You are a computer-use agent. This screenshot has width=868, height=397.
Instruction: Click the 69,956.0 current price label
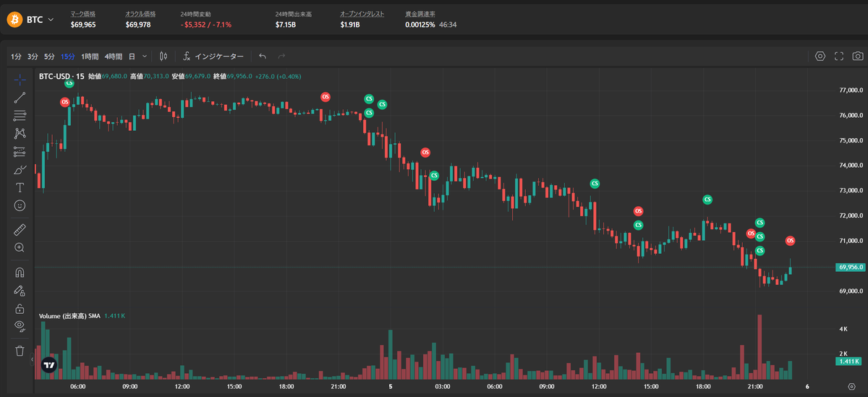850,267
